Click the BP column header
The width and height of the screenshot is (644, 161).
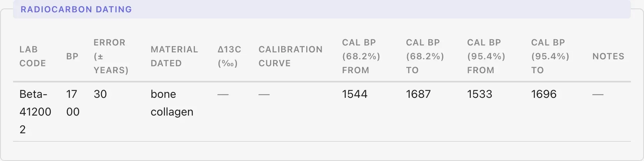click(x=72, y=56)
